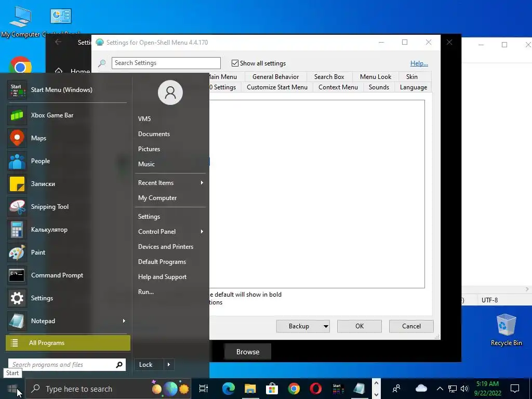Viewport: 532px width, 399px height.
Task: Click the Backup button
Action: click(x=299, y=326)
